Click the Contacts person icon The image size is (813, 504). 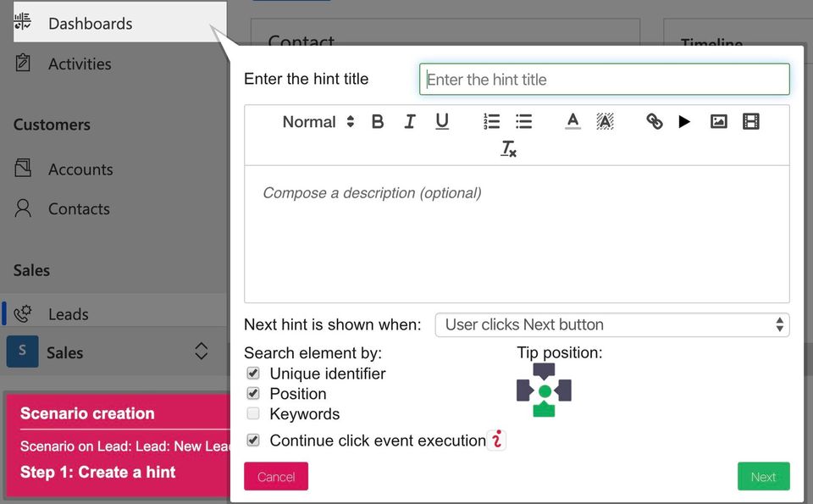click(x=23, y=208)
